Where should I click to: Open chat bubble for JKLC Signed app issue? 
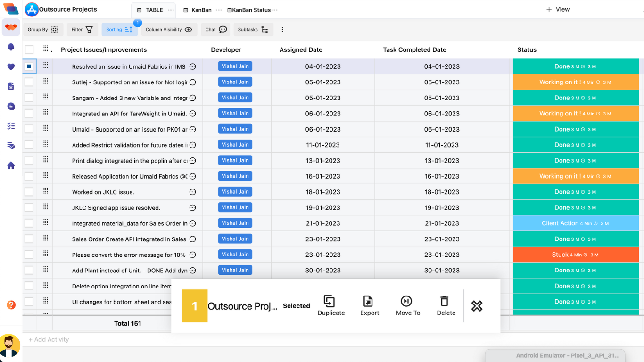192,208
